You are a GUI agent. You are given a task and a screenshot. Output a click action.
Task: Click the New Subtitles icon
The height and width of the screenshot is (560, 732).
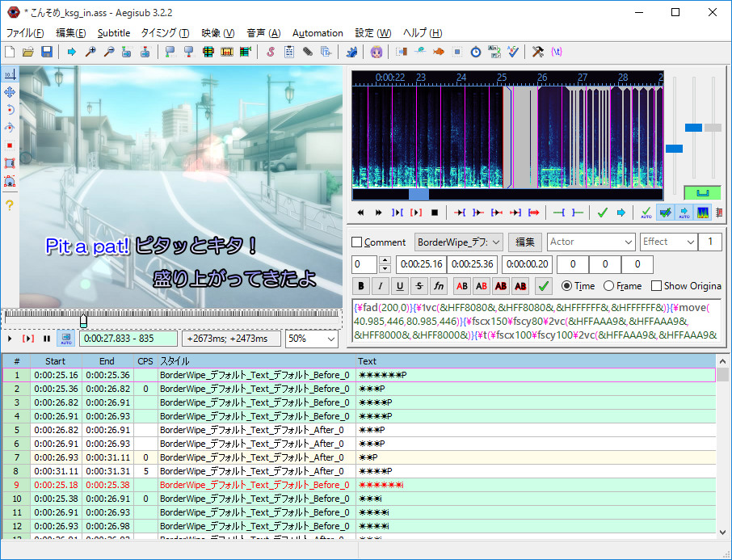tap(10, 52)
